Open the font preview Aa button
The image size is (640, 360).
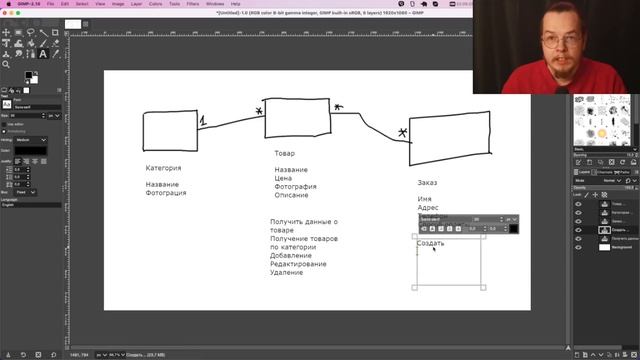coord(7,104)
